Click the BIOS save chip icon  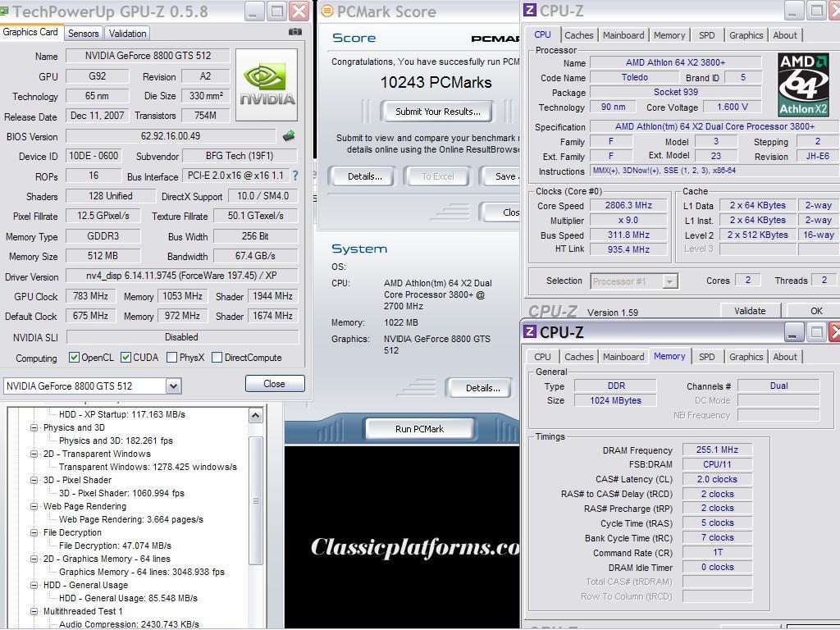289,136
